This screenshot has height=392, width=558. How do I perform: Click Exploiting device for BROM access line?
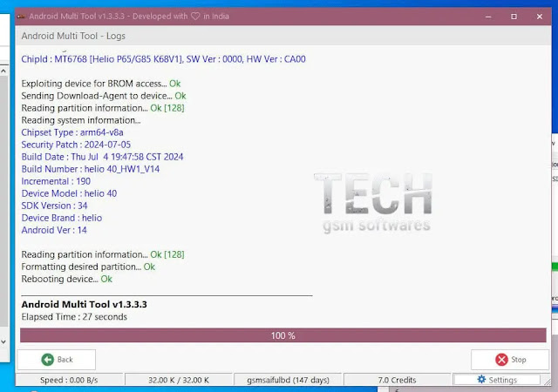point(101,84)
